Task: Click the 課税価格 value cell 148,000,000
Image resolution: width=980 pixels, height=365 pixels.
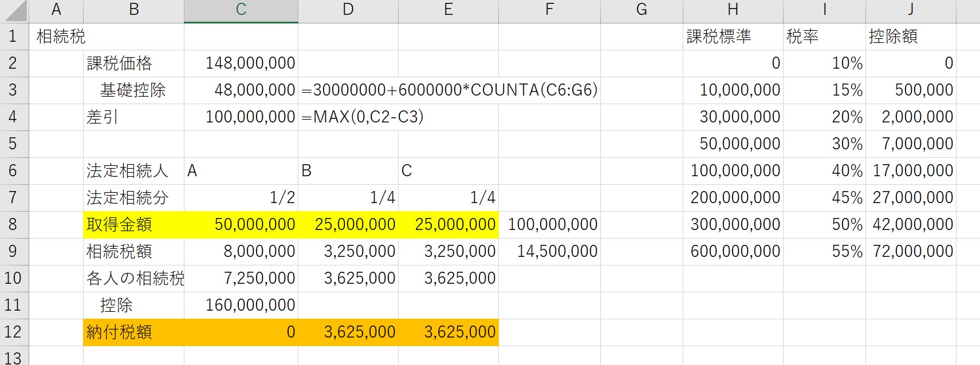Action: [x=241, y=63]
